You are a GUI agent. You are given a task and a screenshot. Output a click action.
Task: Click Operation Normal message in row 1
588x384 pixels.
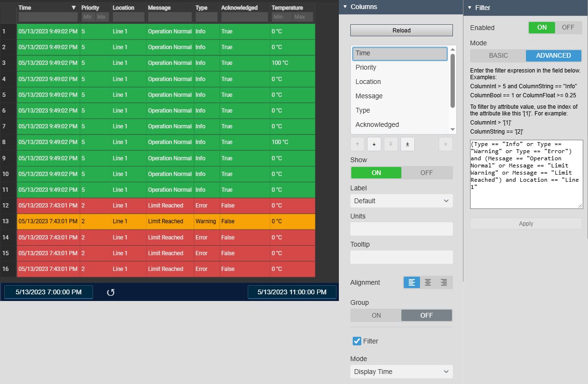pyautogui.click(x=170, y=31)
